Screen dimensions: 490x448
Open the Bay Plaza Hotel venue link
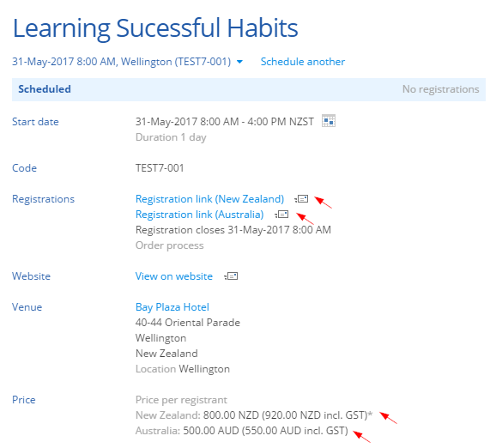click(172, 307)
